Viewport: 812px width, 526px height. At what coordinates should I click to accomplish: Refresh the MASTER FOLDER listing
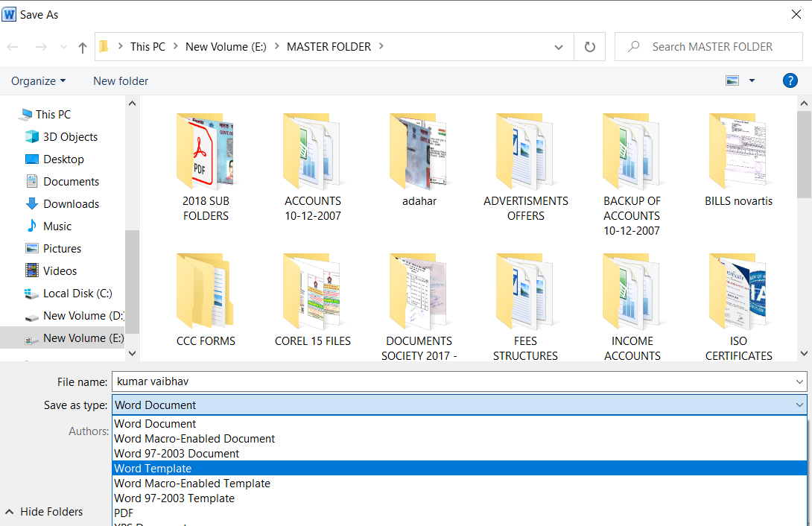click(589, 47)
